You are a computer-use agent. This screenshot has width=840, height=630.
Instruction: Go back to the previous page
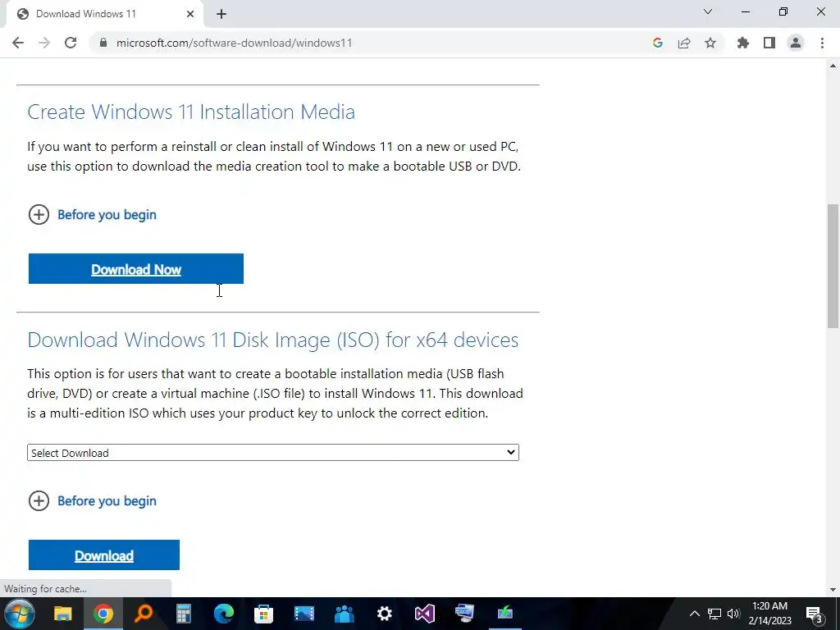[x=18, y=43]
